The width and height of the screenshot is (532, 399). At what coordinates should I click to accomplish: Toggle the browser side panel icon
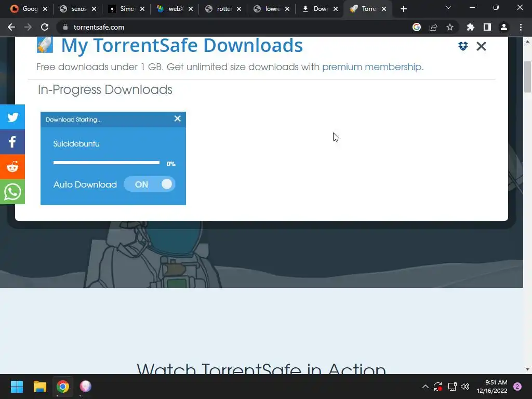487,27
